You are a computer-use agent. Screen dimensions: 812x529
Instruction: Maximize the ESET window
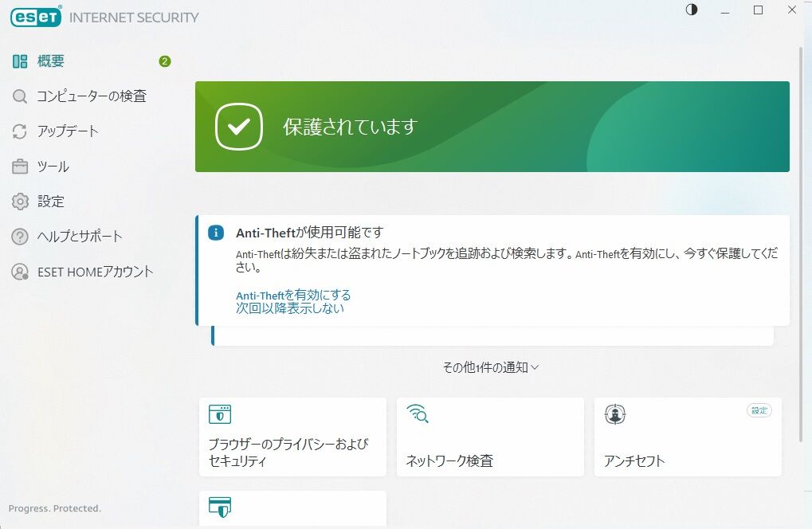pyautogui.click(x=758, y=10)
